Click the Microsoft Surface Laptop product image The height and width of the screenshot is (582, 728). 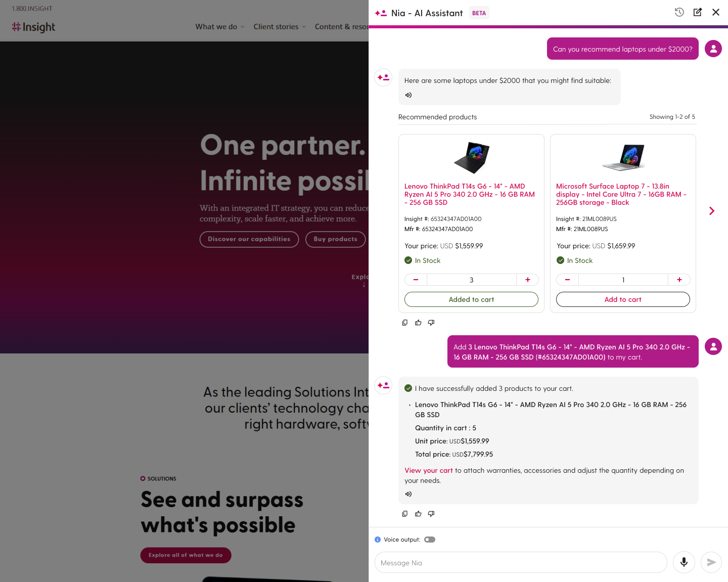(623, 157)
